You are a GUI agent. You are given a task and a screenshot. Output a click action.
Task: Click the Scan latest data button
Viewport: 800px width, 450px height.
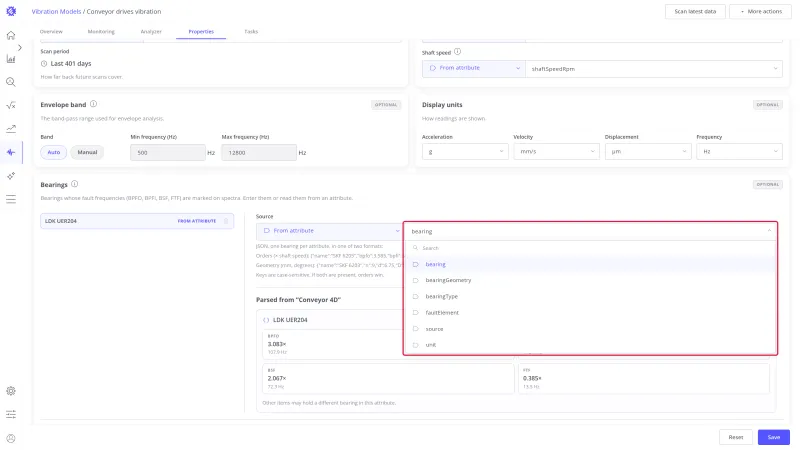click(695, 11)
